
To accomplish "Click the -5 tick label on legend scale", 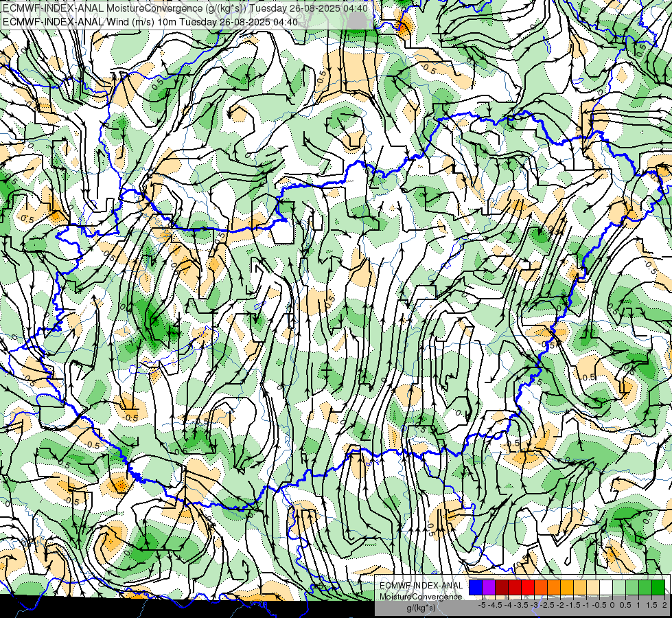I will [x=482, y=605].
